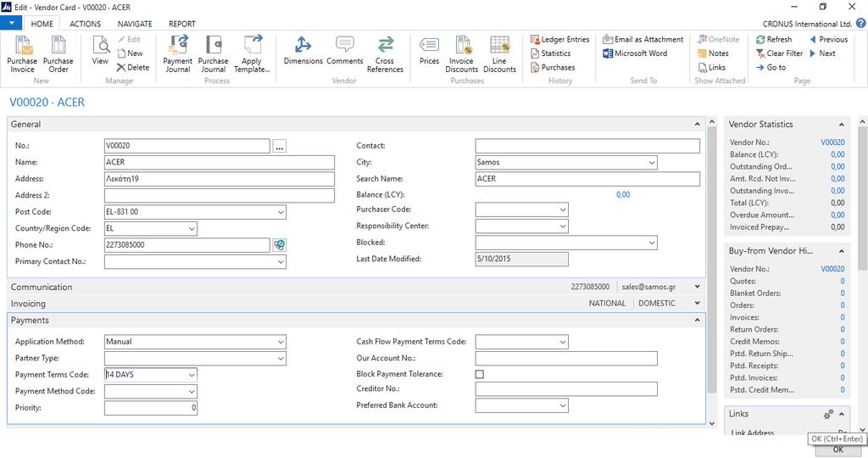Open Responsibility Center dropdown
The image size is (868, 458).
click(563, 226)
